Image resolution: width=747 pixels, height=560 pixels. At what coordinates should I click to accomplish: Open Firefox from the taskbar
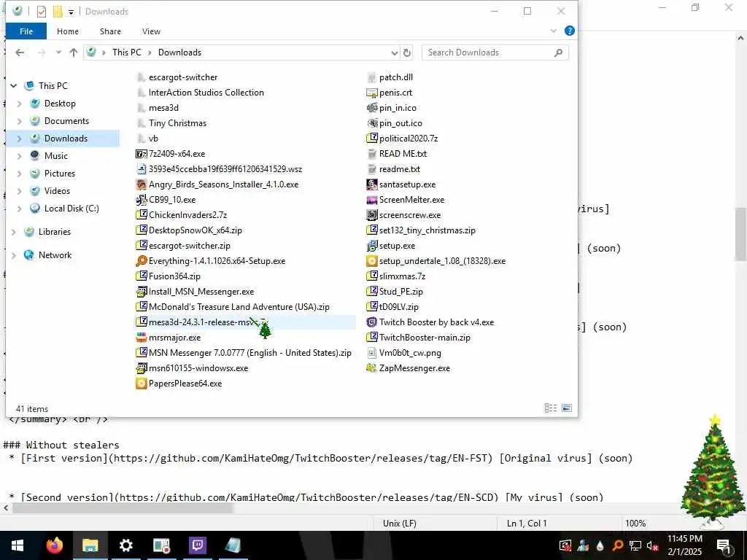point(54,545)
